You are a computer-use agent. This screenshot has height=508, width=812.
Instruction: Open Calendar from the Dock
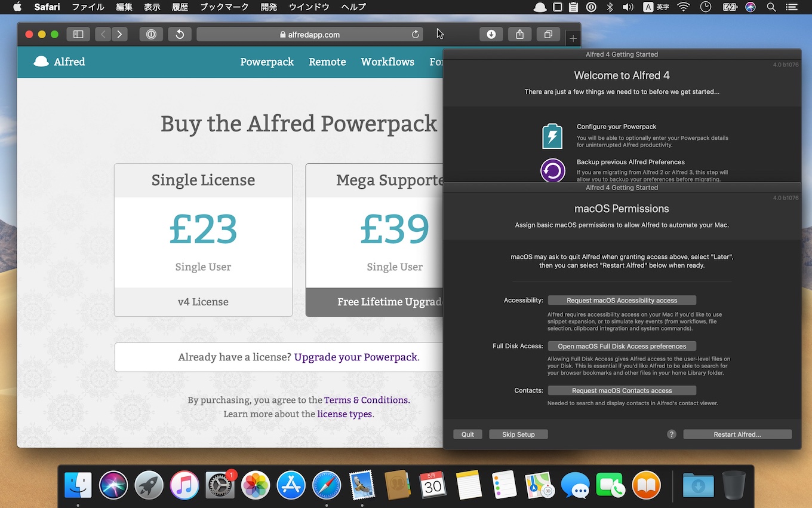click(433, 485)
